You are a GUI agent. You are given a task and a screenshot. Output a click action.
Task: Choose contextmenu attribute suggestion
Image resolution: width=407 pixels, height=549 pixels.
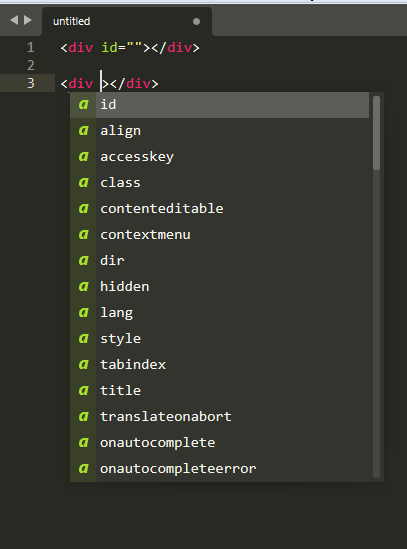(220, 235)
